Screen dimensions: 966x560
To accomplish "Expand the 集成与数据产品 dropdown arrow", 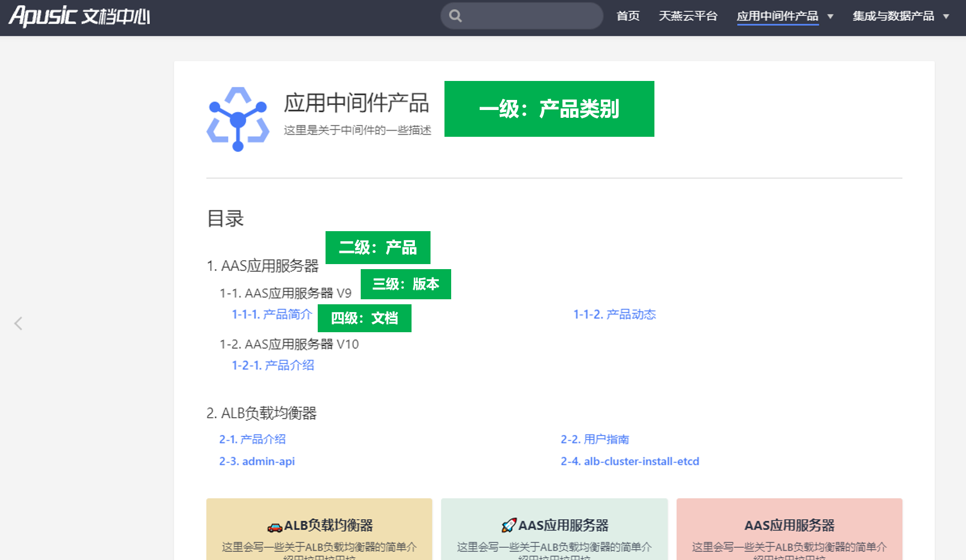I will point(946,17).
